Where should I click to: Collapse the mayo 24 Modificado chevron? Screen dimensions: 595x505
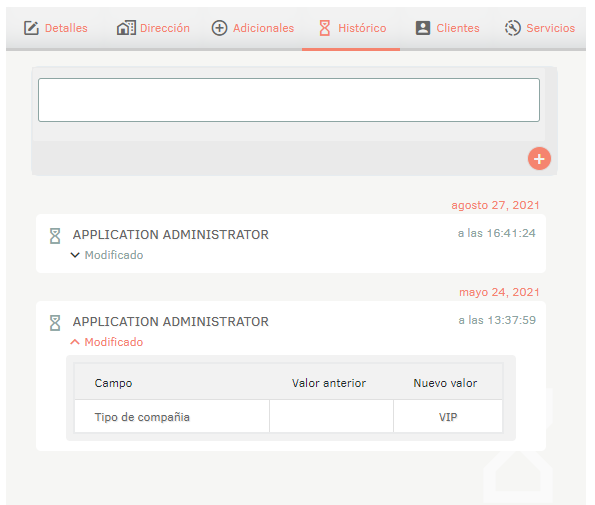click(x=75, y=342)
